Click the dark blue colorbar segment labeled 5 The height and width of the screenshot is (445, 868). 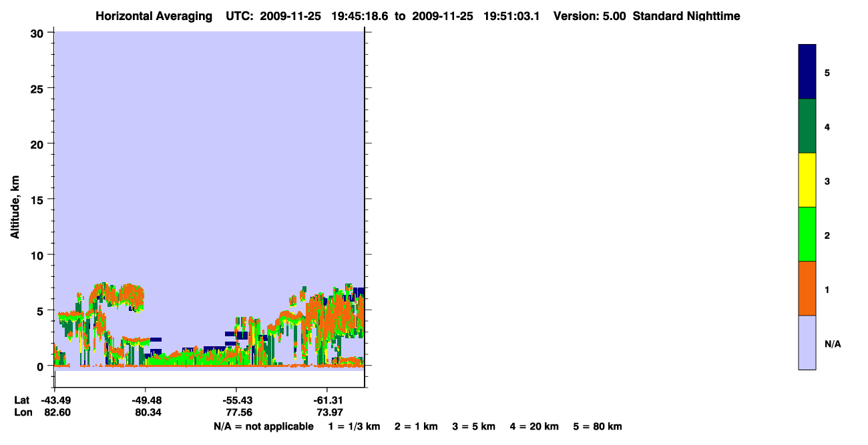click(x=807, y=72)
